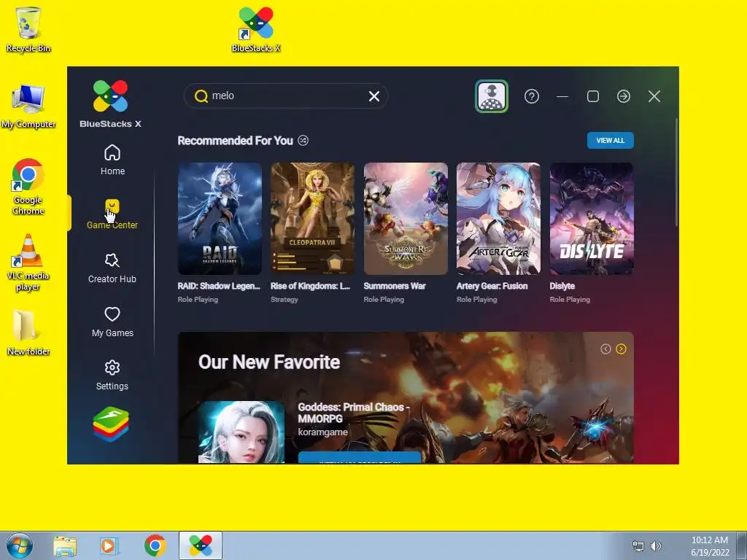Open the Windows Start menu
The width and height of the screenshot is (747, 560).
[x=20, y=545]
